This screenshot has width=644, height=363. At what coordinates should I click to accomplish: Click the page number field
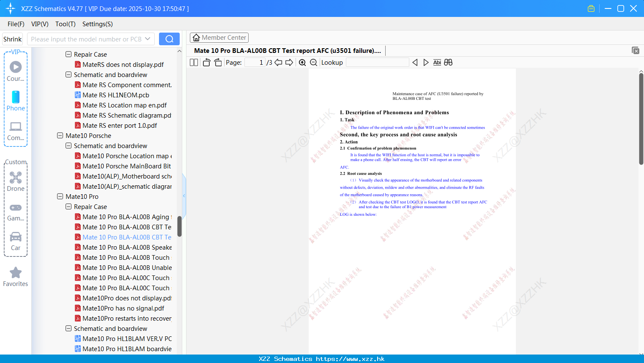coord(255,63)
